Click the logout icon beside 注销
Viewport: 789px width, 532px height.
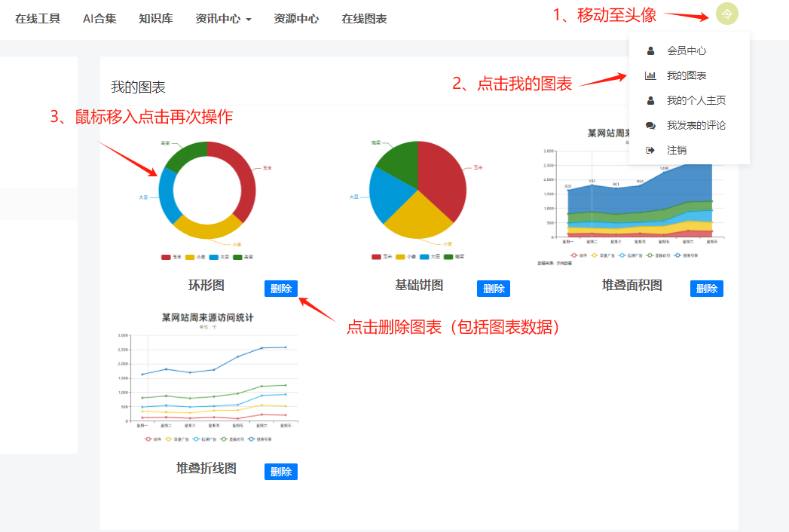(x=650, y=149)
